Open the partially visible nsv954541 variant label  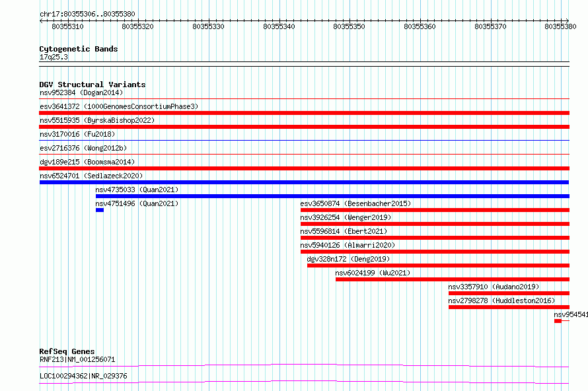[571, 314]
